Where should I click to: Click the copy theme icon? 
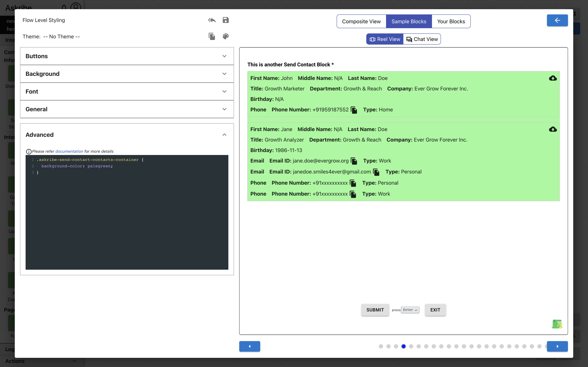pos(212,36)
